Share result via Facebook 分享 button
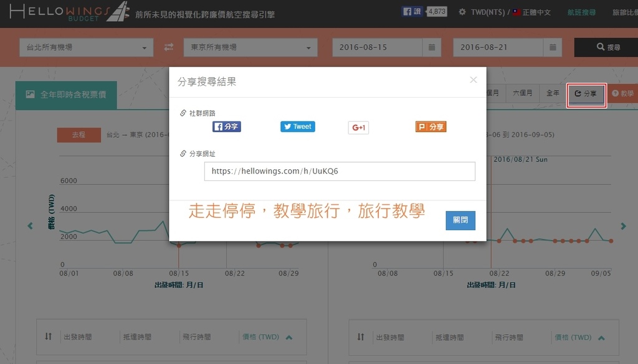The image size is (638, 364). tap(227, 127)
